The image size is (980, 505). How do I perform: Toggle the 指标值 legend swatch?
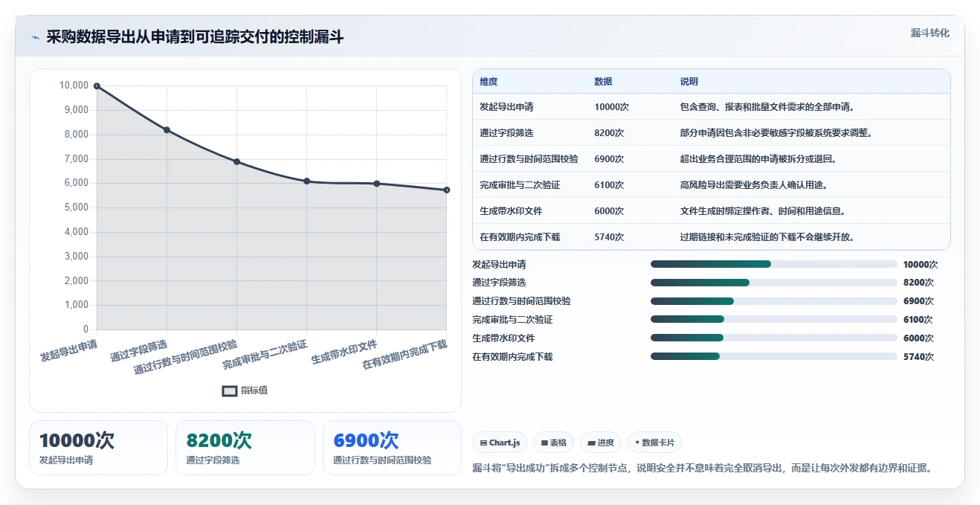click(230, 390)
